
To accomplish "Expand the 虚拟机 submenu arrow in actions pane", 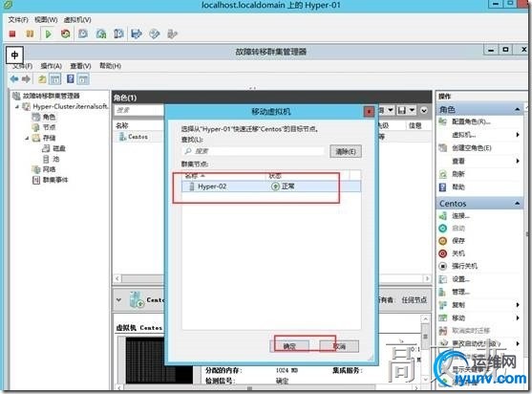I will 518,135.
